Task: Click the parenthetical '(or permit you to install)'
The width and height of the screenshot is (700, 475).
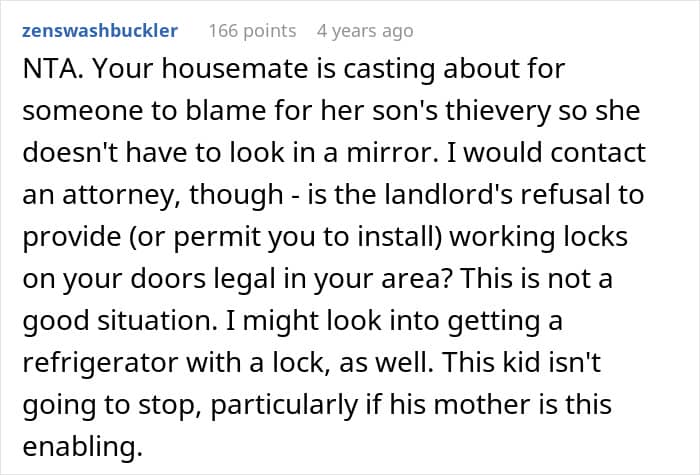Action: pyautogui.click(x=285, y=237)
